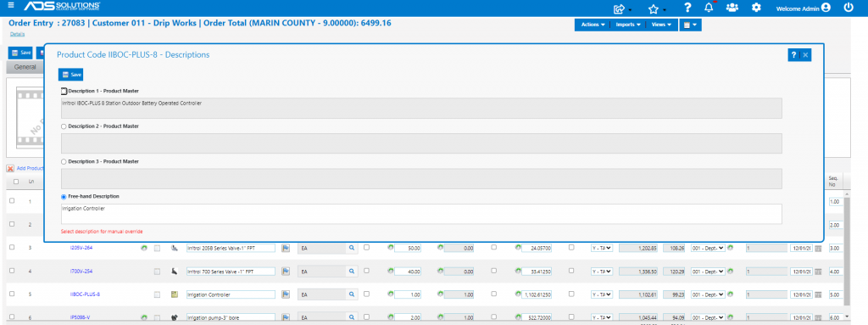This screenshot has height=325, width=868.
Task: Open the help question mark in header
Action: coord(687,8)
